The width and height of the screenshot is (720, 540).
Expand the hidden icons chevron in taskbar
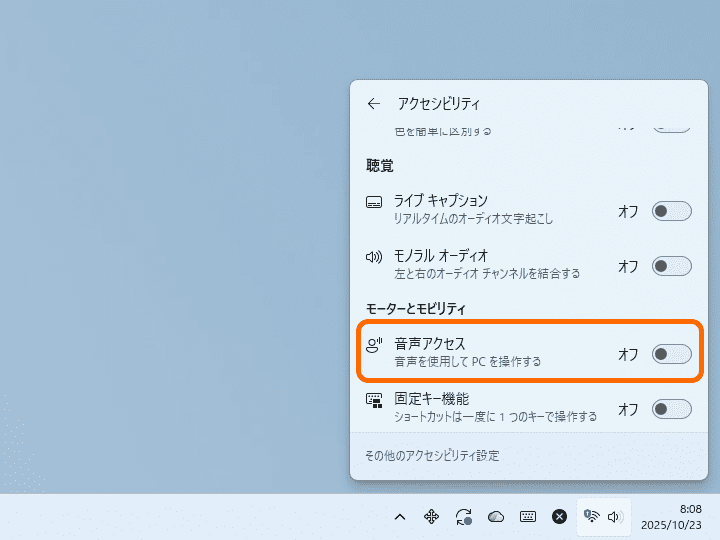coord(399,517)
